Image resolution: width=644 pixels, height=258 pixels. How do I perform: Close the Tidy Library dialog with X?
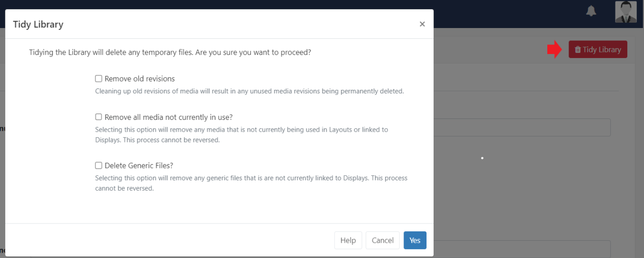(422, 24)
